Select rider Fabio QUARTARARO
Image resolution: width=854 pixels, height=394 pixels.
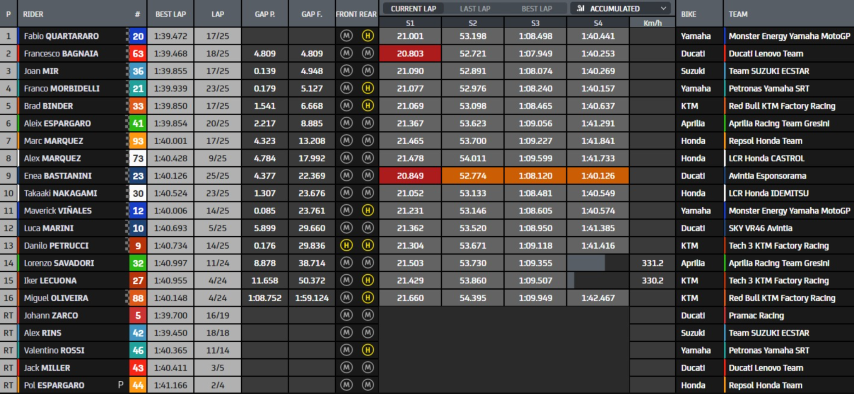[x=61, y=36]
